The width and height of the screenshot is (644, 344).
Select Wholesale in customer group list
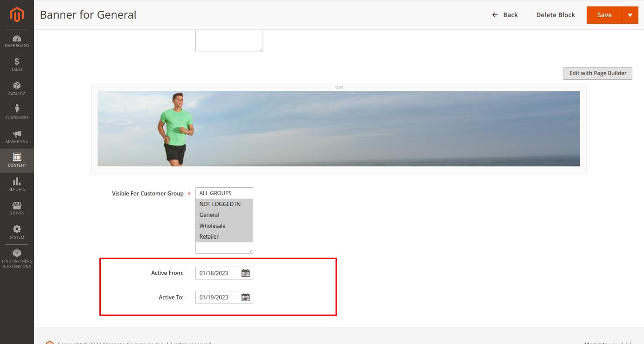tap(213, 226)
